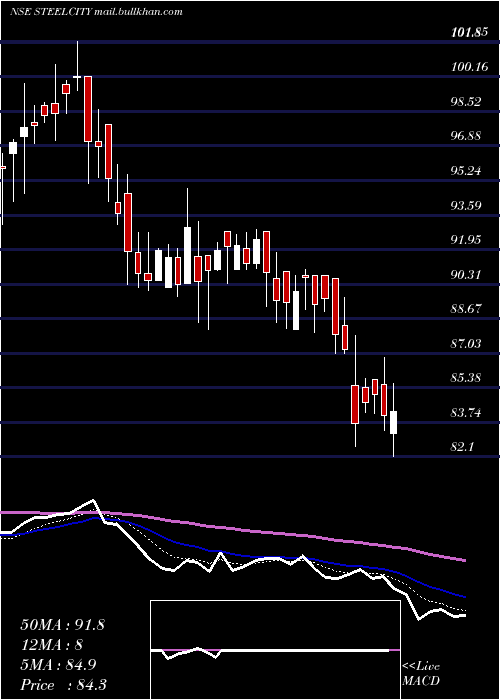
Task: Click the 82.1 price axis label
Action: coord(462,447)
